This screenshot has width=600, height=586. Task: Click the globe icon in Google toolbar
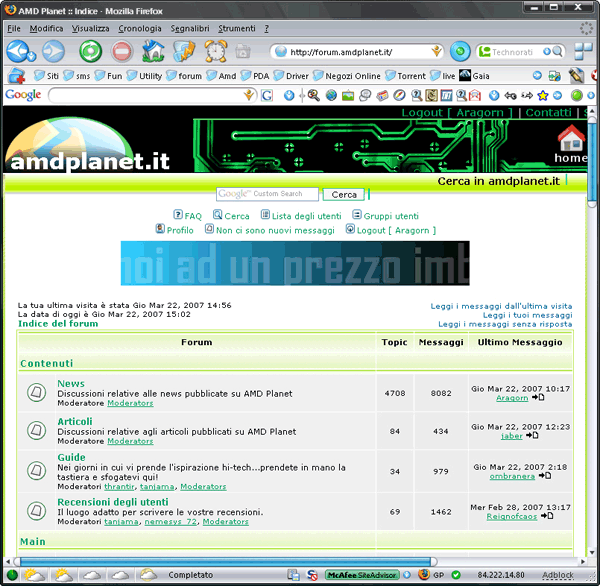(x=331, y=95)
